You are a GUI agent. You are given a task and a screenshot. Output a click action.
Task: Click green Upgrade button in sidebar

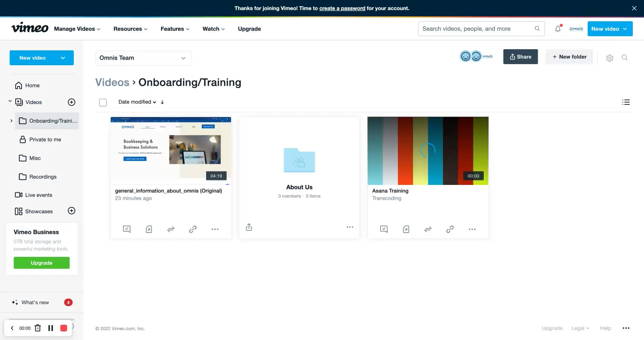pyautogui.click(x=42, y=263)
